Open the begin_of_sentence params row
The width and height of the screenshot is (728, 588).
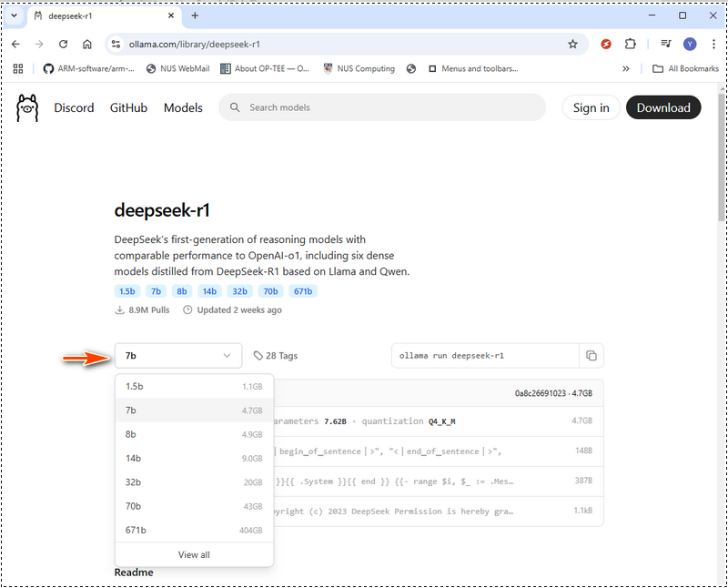click(x=439, y=451)
